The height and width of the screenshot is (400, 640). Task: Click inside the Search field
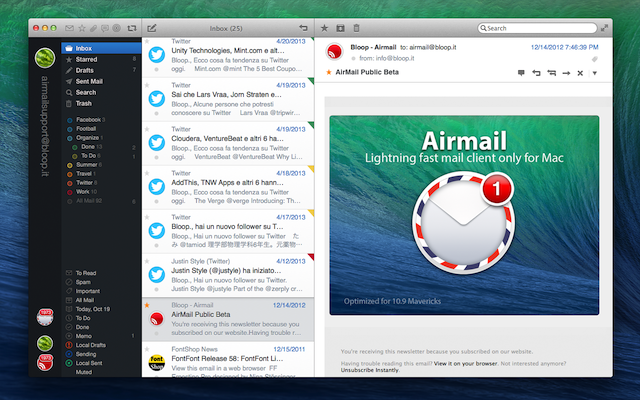[537, 28]
